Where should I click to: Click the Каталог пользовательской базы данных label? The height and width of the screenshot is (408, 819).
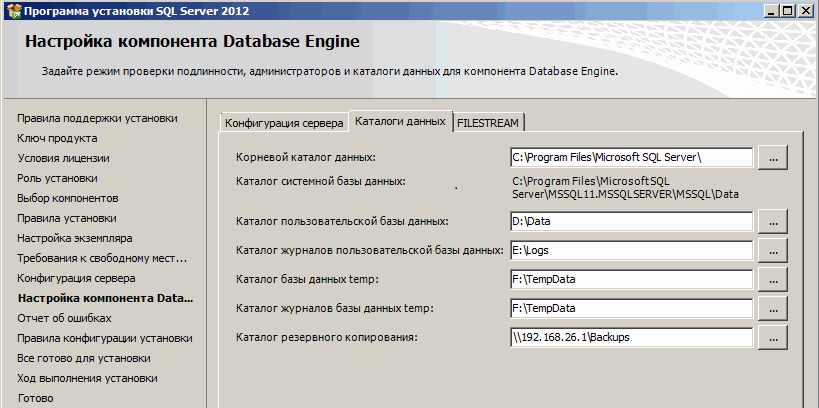[342, 222]
